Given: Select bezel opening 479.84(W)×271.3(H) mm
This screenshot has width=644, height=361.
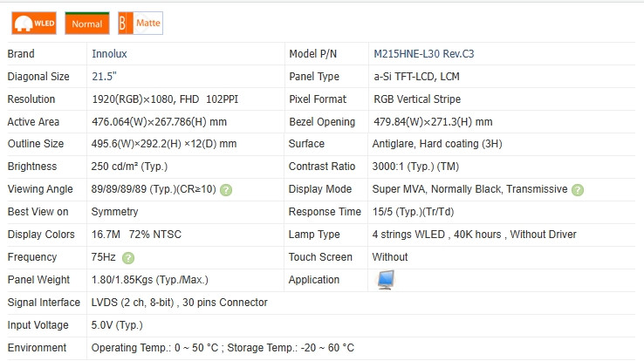Looking at the screenshot, I should 433,122.
